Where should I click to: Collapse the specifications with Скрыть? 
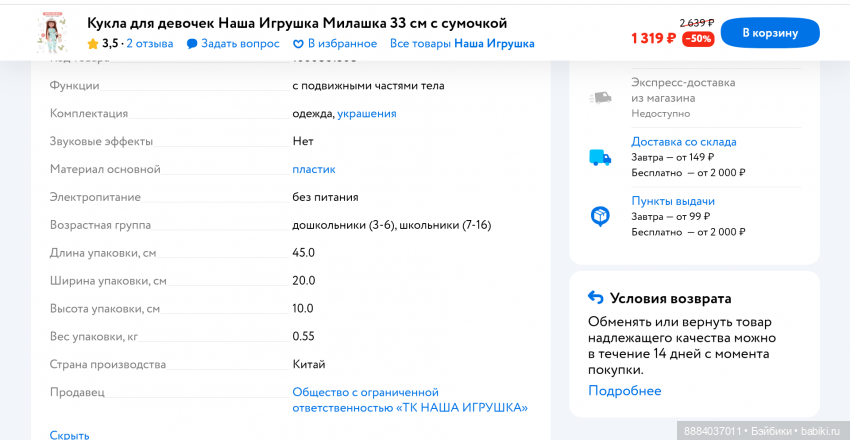pos(70,434)
